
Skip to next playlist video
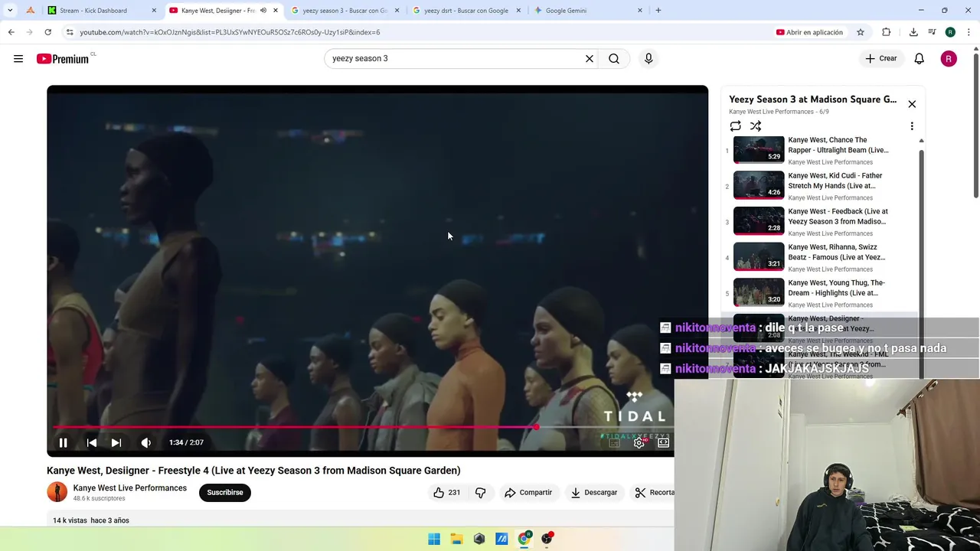click(116, 442)
